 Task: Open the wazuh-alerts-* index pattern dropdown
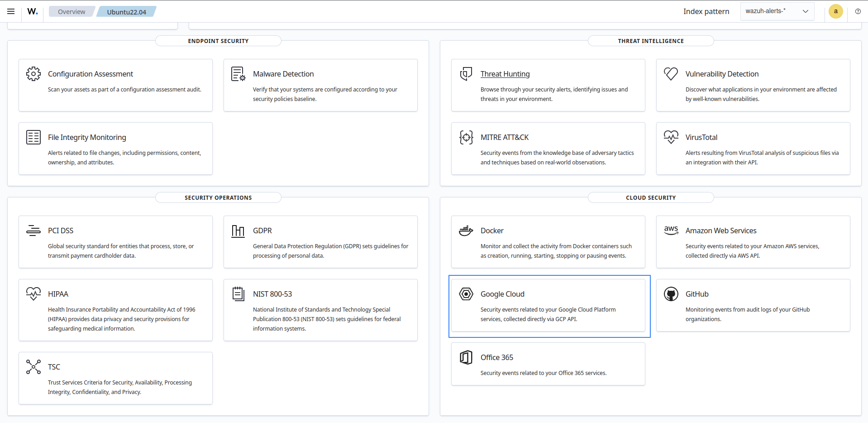click(777, 11)
